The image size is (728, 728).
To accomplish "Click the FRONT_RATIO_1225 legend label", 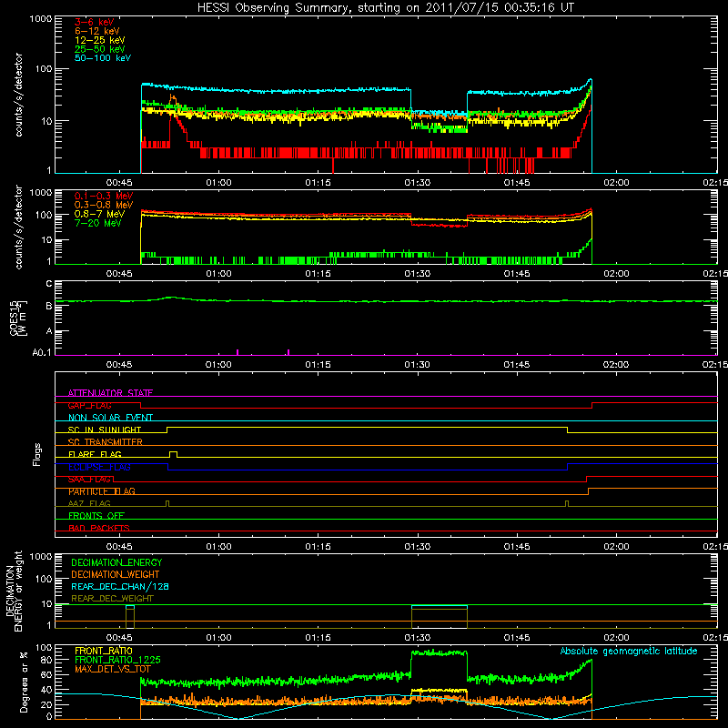I will pyautogui.click(x=117, y=660).
